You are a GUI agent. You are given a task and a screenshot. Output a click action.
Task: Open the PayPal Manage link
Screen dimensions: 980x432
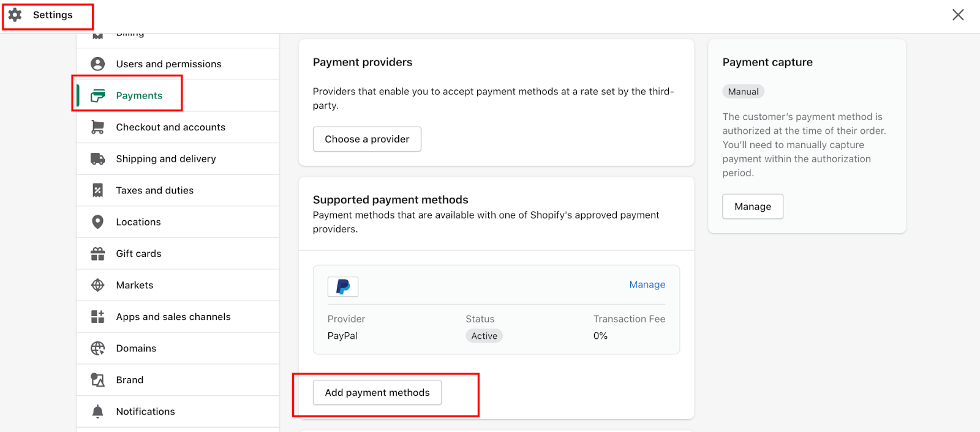(x=647, y=285)
